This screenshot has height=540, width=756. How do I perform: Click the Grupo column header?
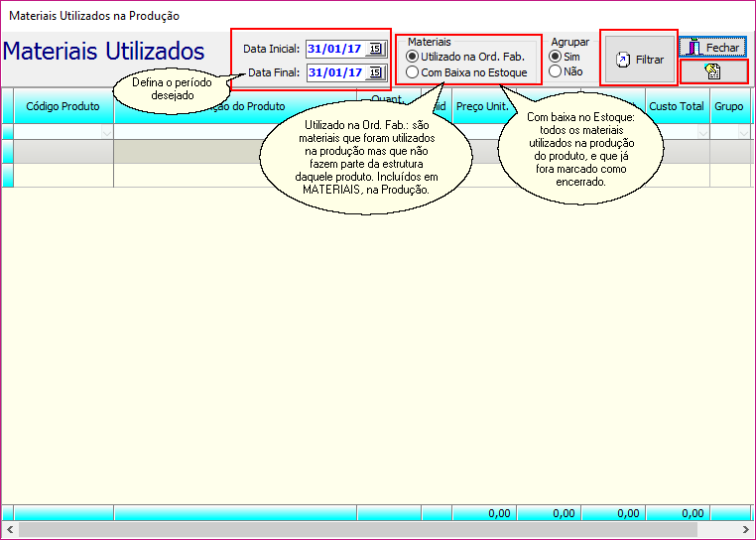(x=728, y=106)
